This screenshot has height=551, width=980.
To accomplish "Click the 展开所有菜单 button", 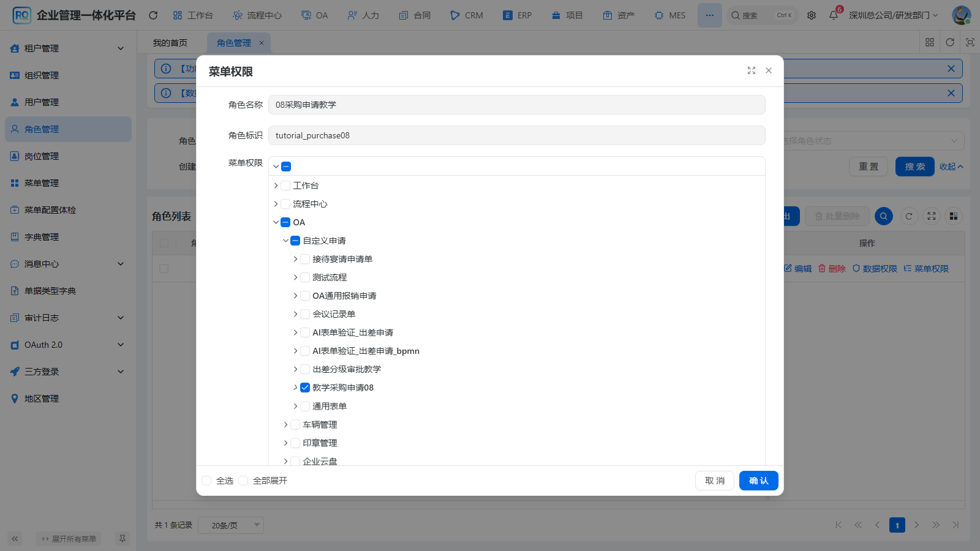I will click(69, 539).
